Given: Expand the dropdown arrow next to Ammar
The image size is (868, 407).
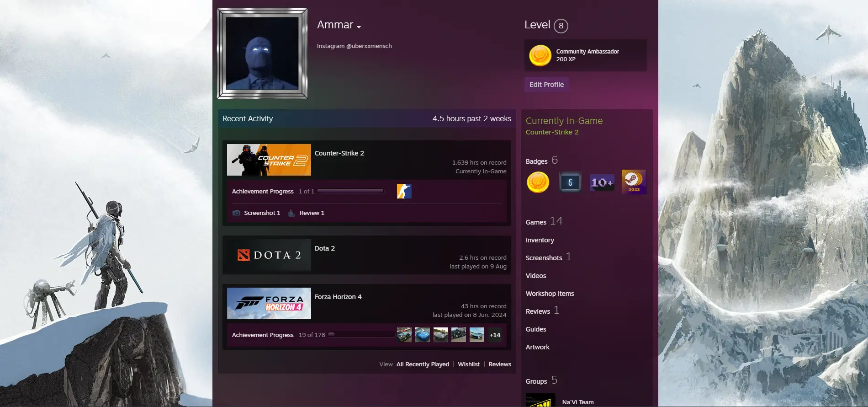Looking at the screenshot, I should click(359, 27).
